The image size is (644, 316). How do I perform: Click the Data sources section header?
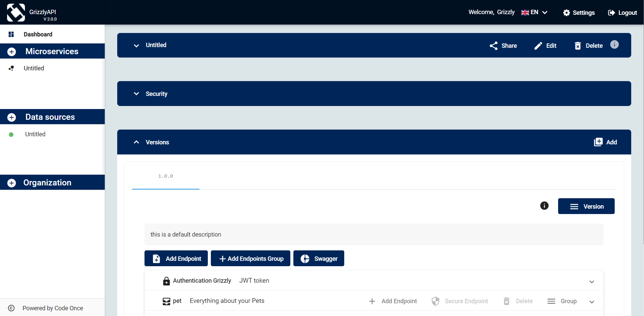click(52, 117)
